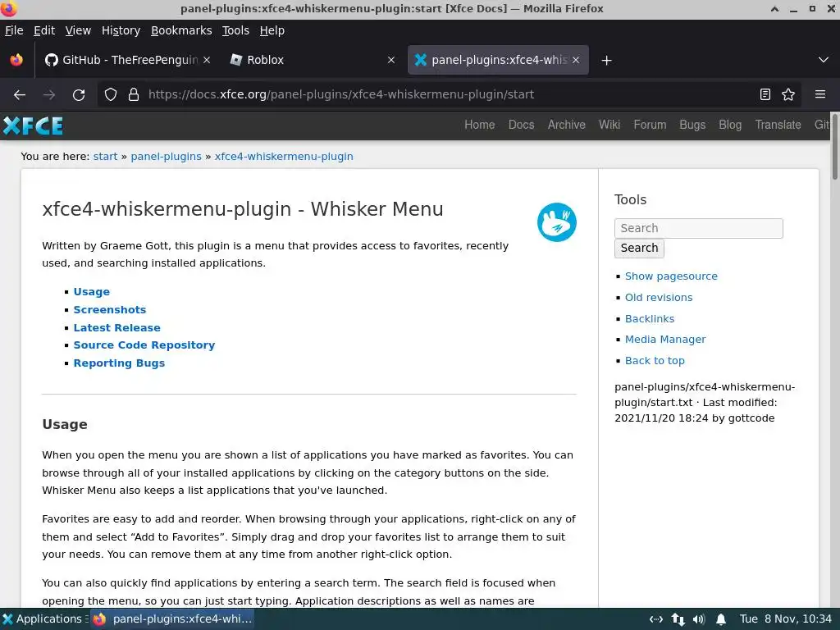840x630 pixels.
Task: Expand the list all tabs chevron
Action: 824,60
